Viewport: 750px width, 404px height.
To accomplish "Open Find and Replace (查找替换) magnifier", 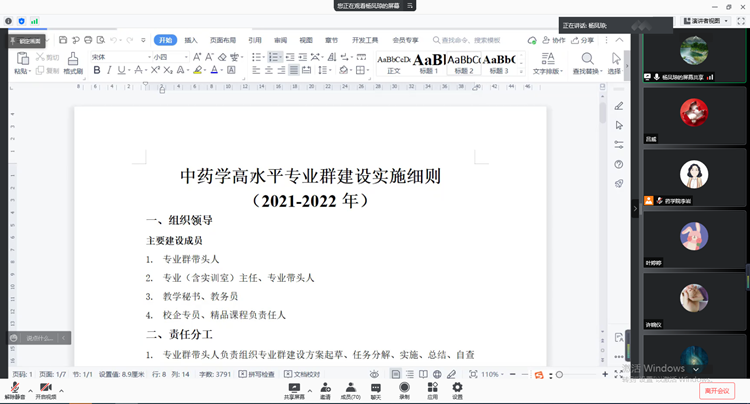I will [587, 59].
